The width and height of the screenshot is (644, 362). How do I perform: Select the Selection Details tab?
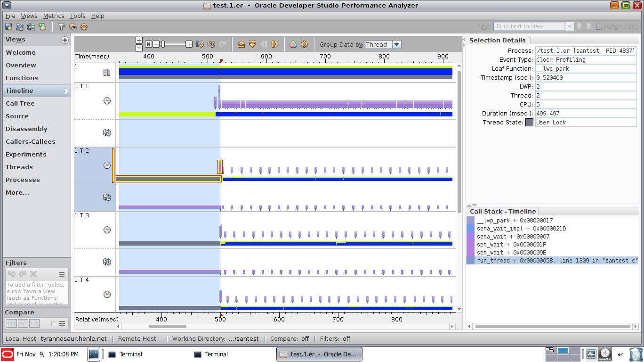[x=498, y=41]
